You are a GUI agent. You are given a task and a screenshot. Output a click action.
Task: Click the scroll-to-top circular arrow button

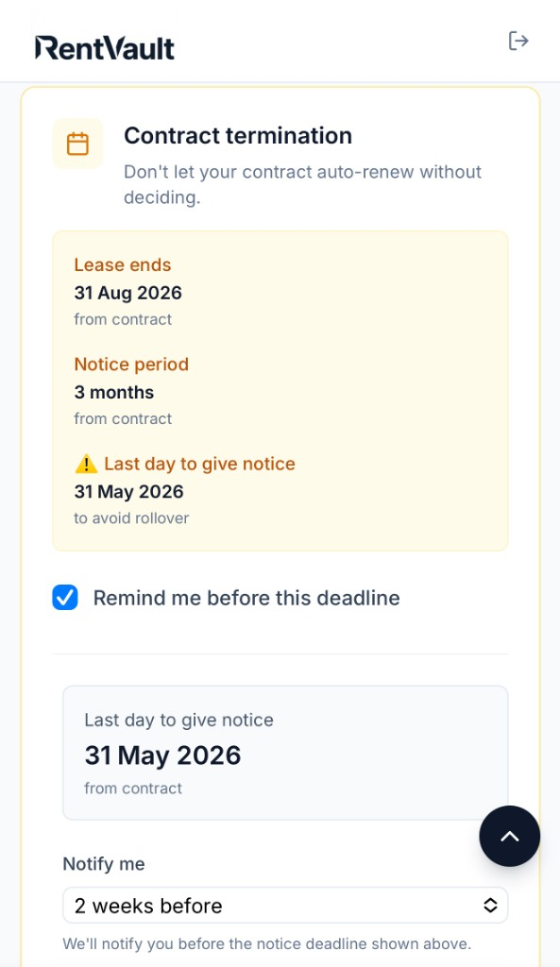tap(509, 836)
